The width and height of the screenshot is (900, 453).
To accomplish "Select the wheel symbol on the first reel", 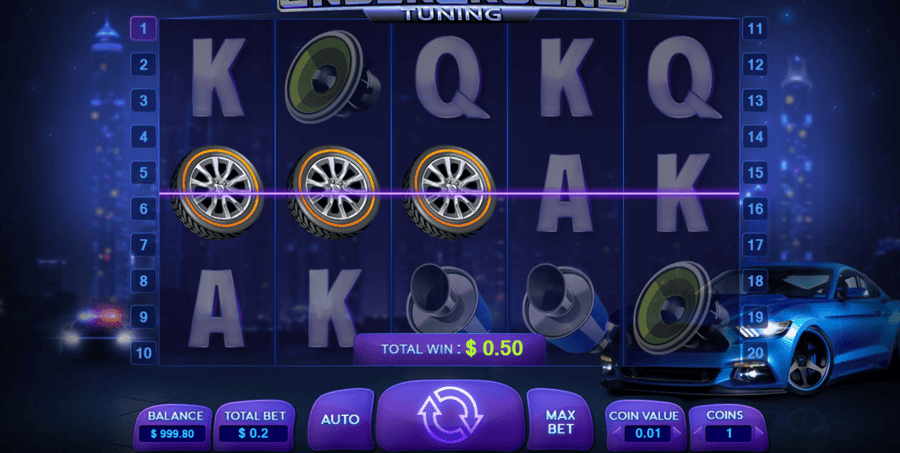I will click(217, 192).
